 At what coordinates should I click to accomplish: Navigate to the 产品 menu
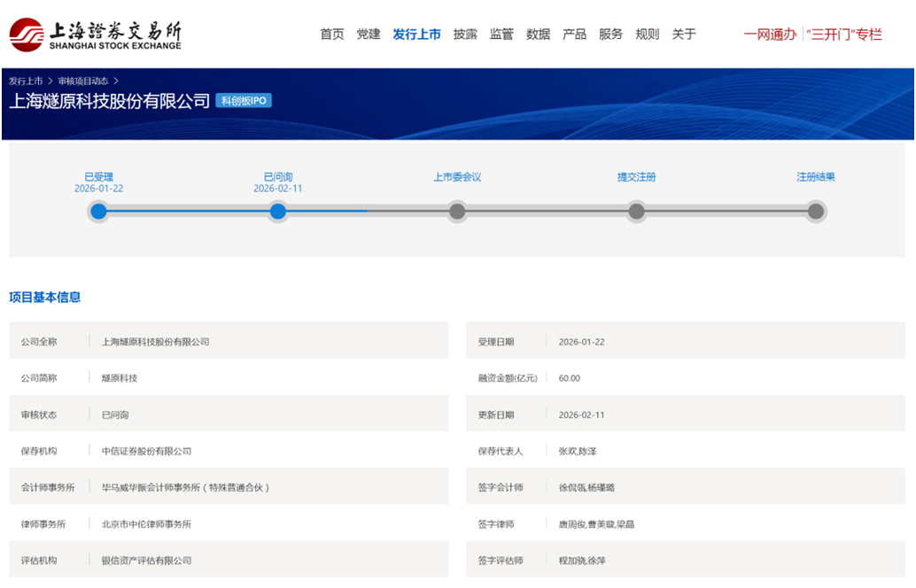574,35
